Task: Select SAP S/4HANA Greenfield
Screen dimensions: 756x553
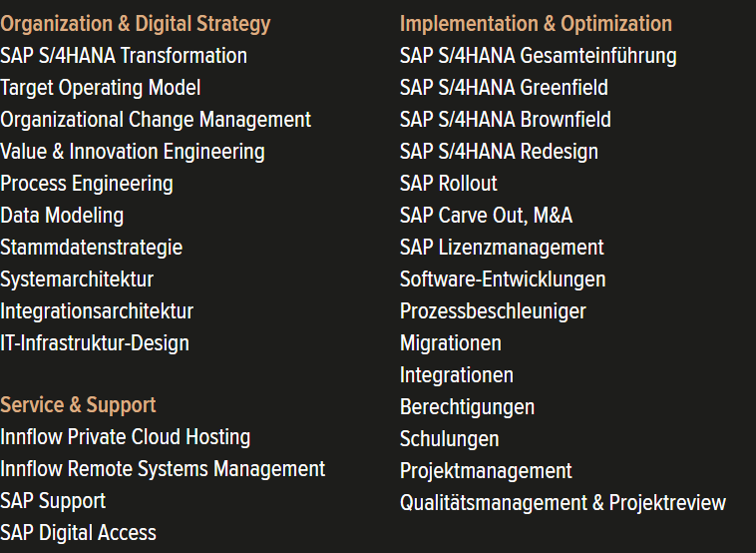Action: click(504, 88)
